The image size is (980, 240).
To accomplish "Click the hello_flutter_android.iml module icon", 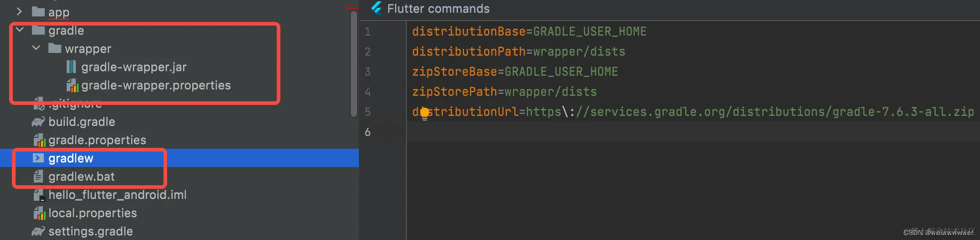I will click(x=39, y=195).
